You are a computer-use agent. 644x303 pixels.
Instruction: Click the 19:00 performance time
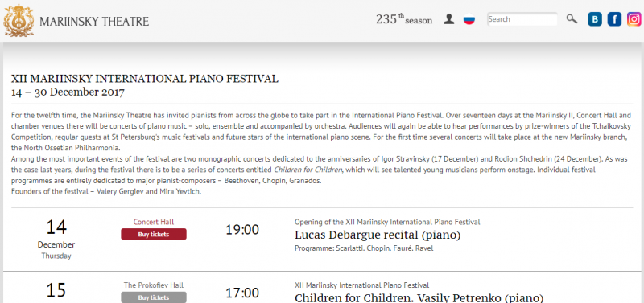(x=242, y=230)
